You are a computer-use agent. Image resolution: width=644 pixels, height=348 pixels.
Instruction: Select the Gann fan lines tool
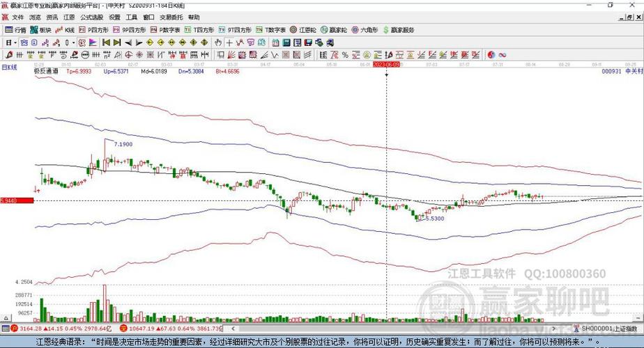coord(231,55)
